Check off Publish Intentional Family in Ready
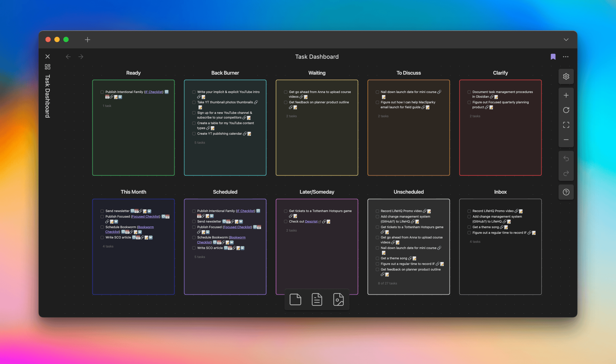 pos(102,92)
